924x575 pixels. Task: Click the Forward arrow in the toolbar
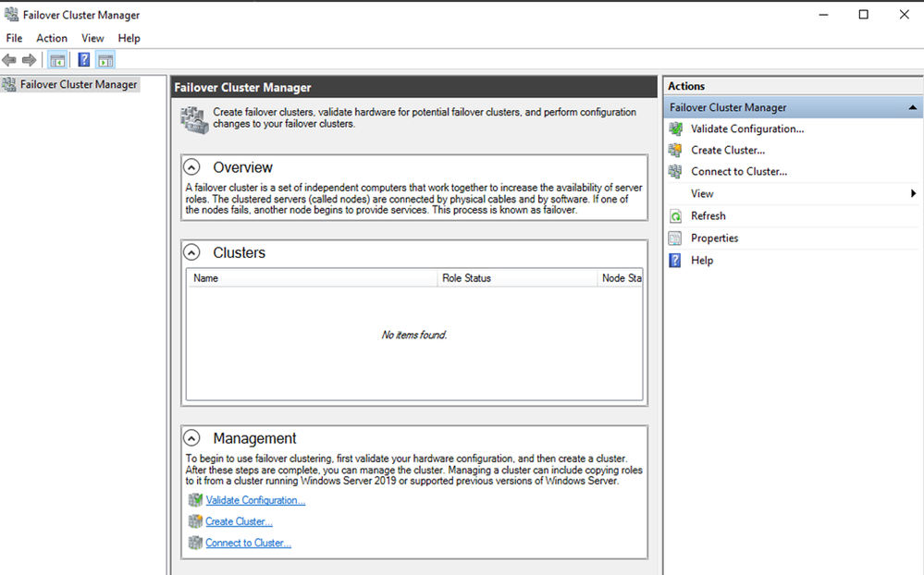tap(29, 60)
